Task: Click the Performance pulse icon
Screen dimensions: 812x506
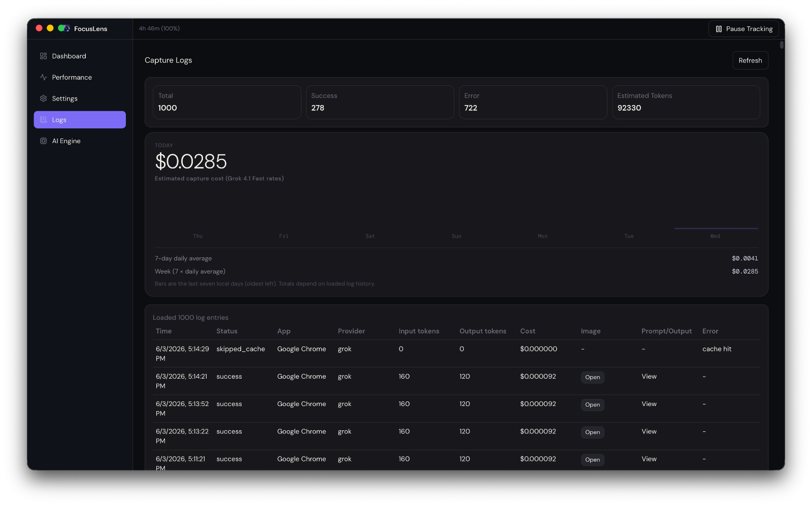Action: pos(43,78)
